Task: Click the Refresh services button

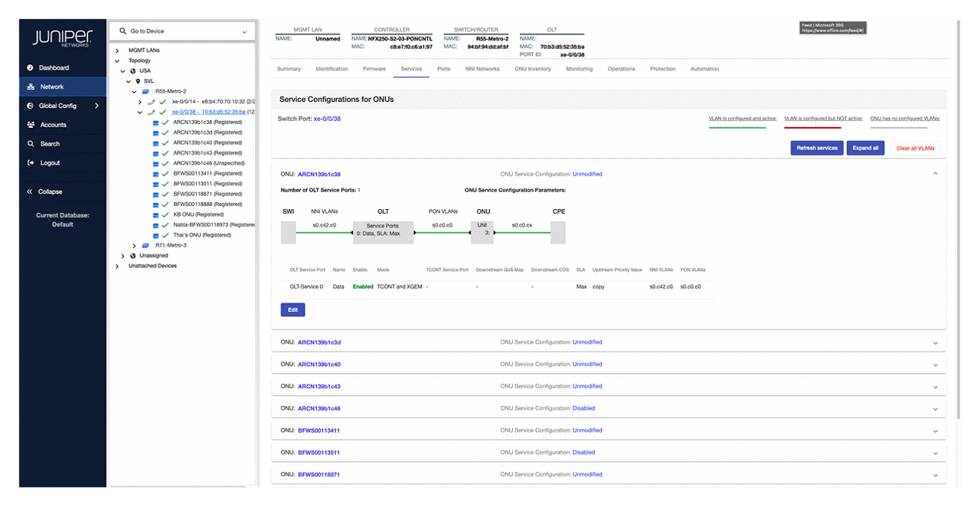Action: (817, 148)
